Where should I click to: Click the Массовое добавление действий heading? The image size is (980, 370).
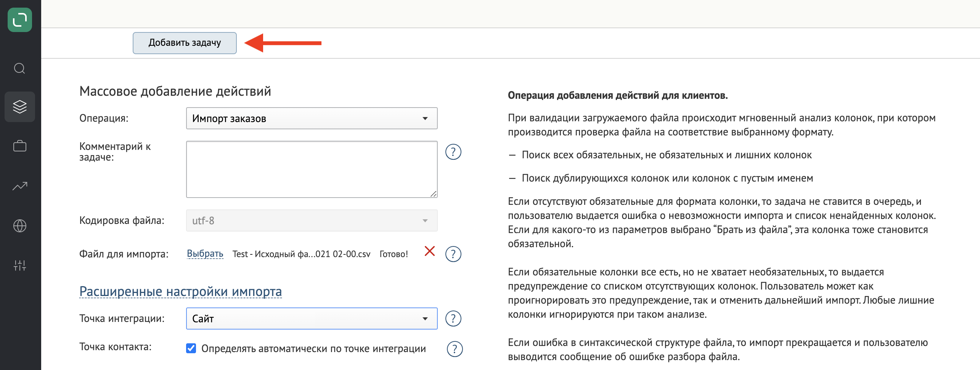(x=175, y=91)
